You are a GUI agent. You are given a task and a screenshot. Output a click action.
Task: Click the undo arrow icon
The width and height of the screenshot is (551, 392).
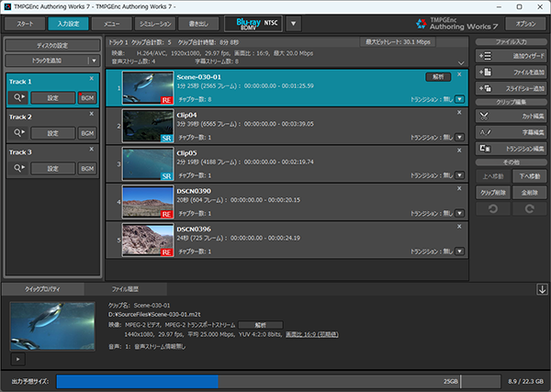click(493, 209)
